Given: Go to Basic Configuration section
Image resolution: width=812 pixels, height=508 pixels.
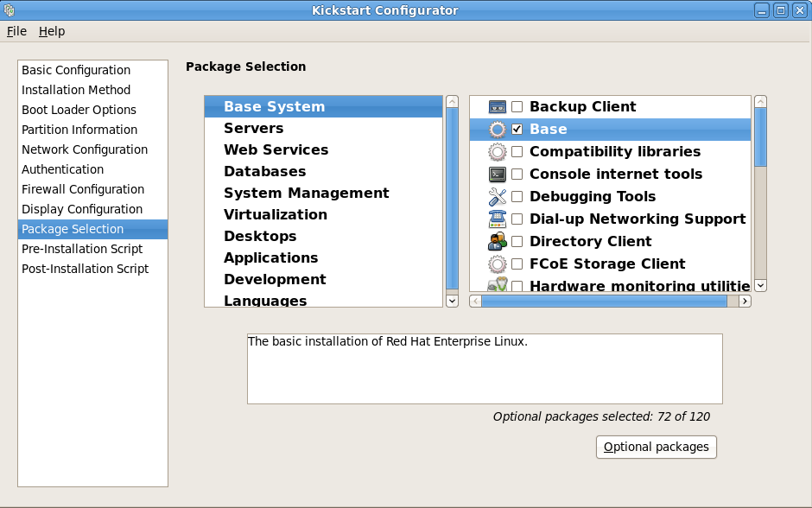Looking at the screenshot, I should (x=92, y=70).
